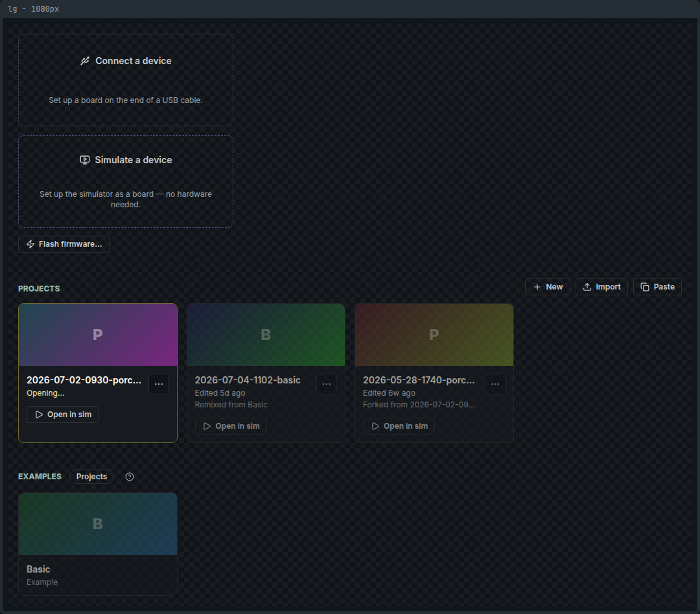This screenshot has height=614, width=700.
Task: Open the Simulate a device card
Action: (x=126, y=181)
